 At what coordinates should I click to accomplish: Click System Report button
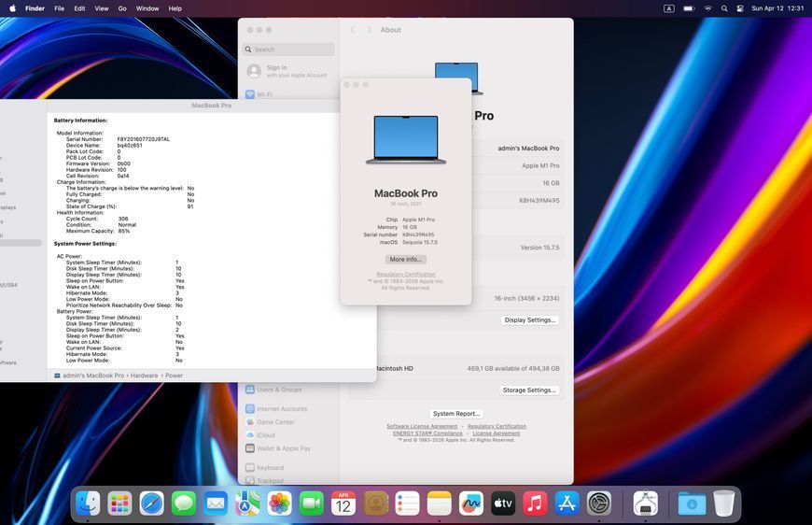point(456,414)
